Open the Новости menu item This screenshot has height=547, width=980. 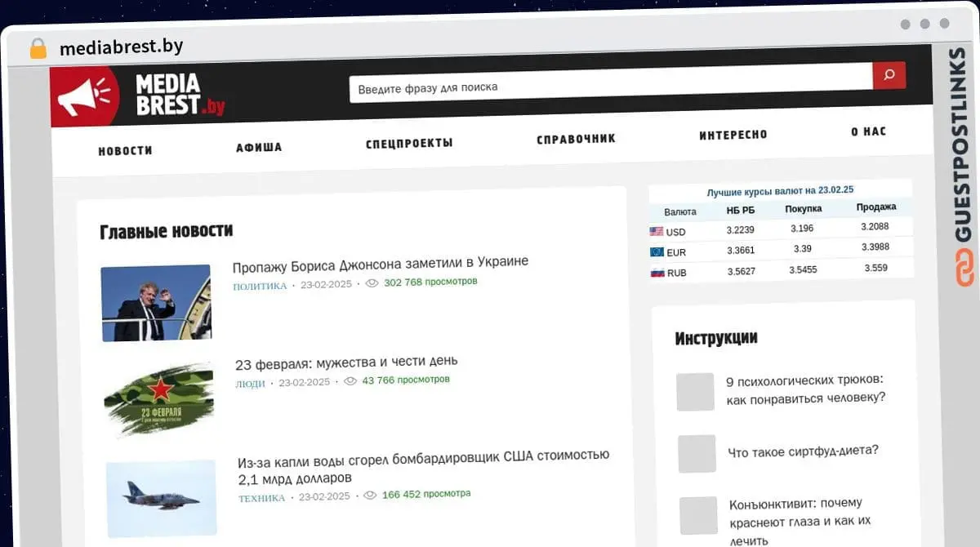click(125, 150)
